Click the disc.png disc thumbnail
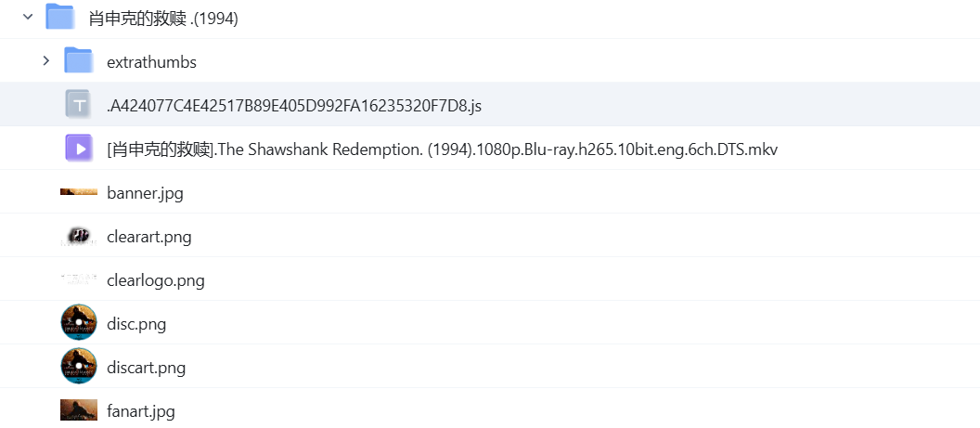 point(79,322)
